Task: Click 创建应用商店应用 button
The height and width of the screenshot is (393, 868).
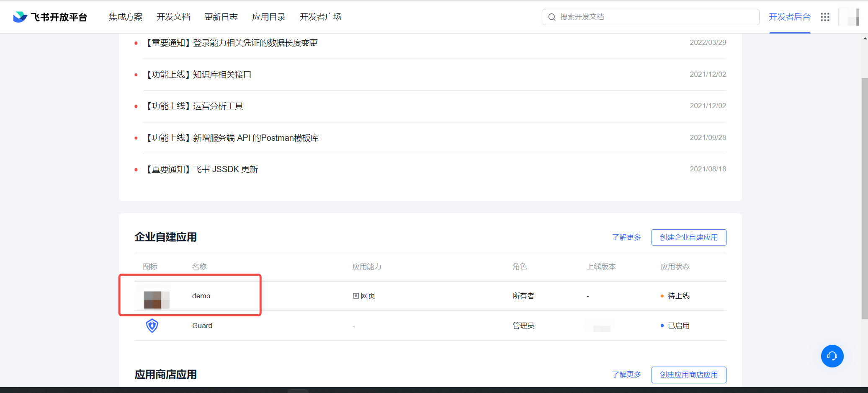Action: pyautogui.click(x=688, y=375)
